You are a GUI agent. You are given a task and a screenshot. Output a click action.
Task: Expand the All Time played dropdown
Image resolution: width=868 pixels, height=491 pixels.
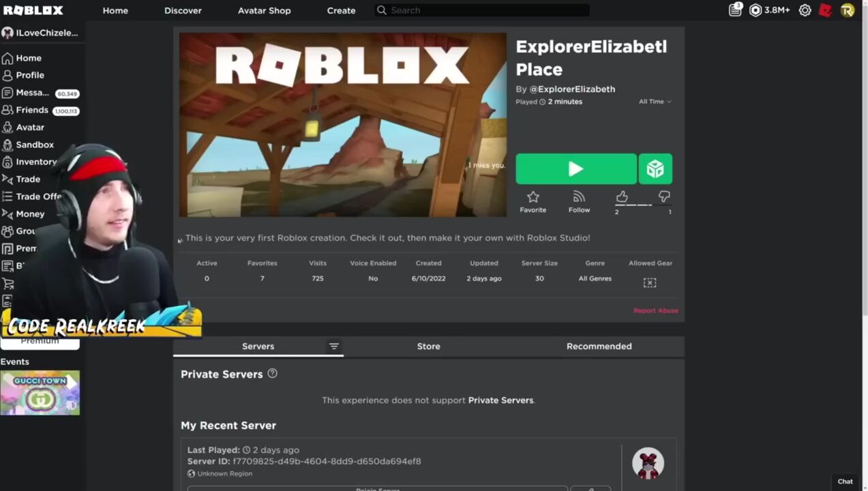coord(655,102)
